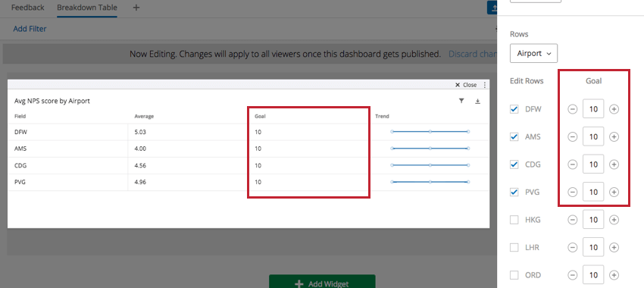Decrease the DFW goal with the minus button
Viewport: 644px width, 288px height.
click(572, 109)
